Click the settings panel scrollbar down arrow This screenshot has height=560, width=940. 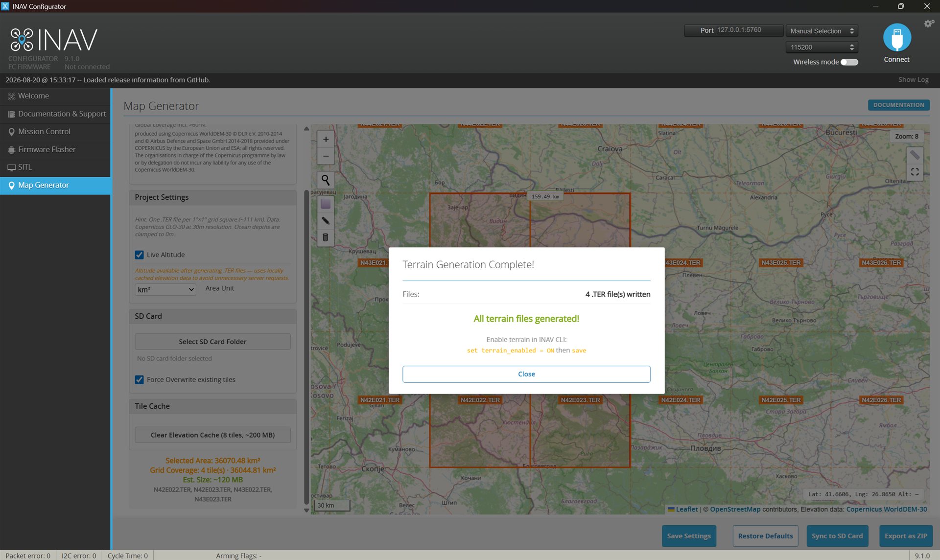[306, 511]
